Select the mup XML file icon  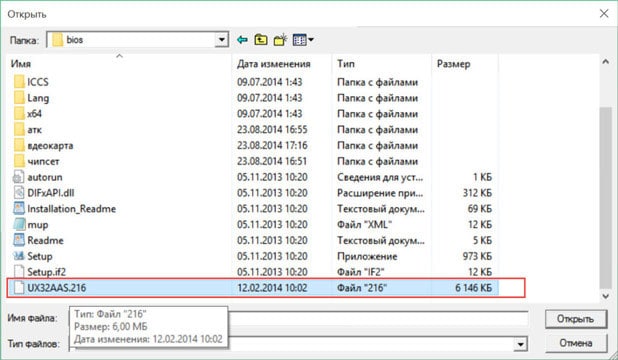pyautogui.click(x=19, y=224)
